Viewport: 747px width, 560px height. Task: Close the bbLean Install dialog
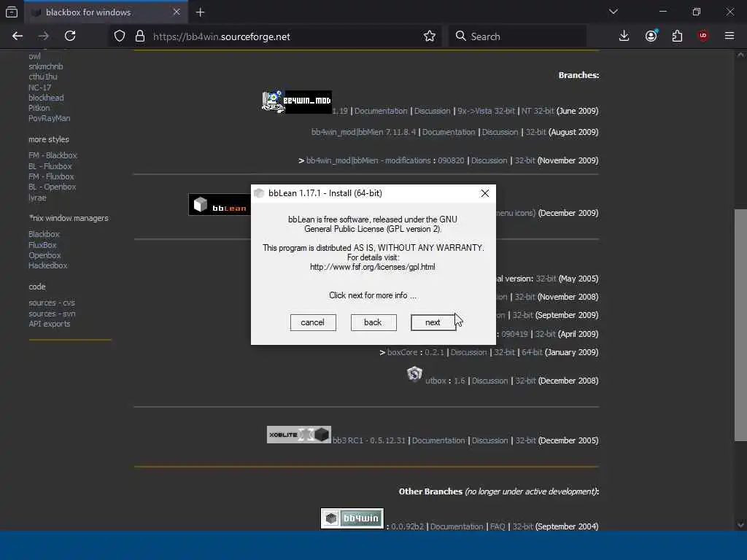click(484, 193)
